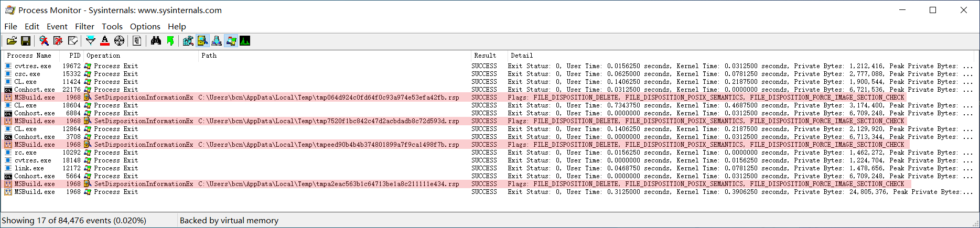Open the Help menu
980x228 pixels.
(x=177, y=26)
